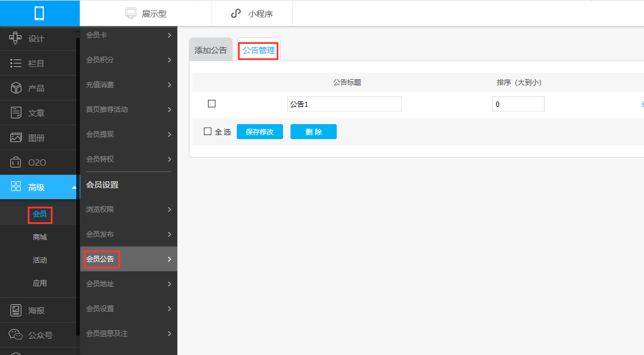Click the 设计 sidebar label
644x355 pixels.
click(x=36, y=39)
